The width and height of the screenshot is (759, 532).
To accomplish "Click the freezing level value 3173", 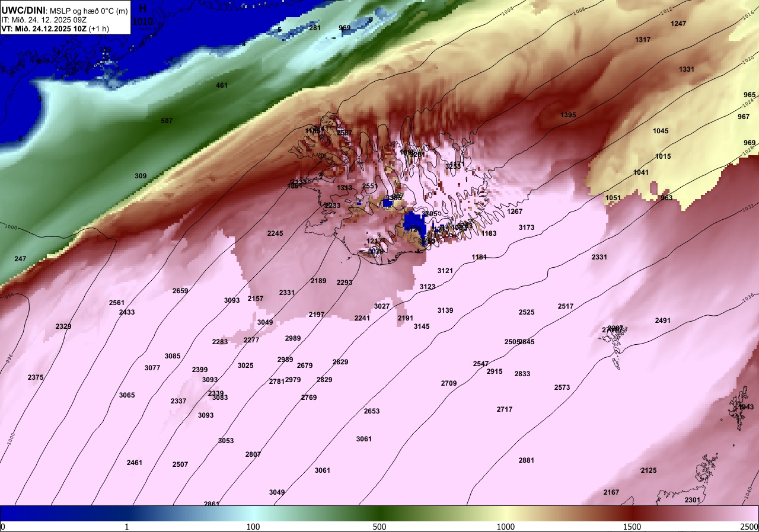I will point(527,227).
